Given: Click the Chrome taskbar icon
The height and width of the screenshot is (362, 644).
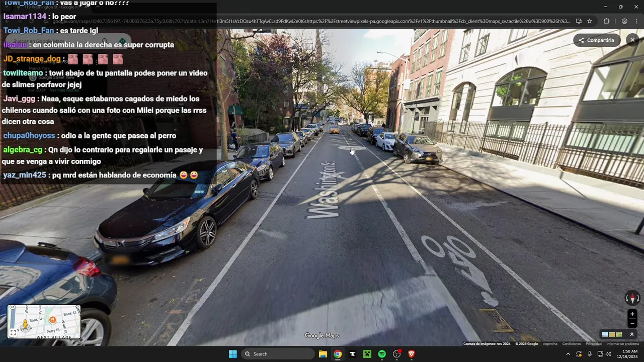Looking at the screenshot, I should [338, 354].
